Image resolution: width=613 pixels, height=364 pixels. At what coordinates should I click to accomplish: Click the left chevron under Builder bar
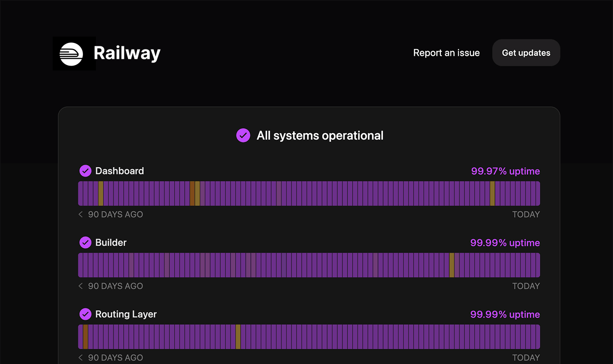81,286
